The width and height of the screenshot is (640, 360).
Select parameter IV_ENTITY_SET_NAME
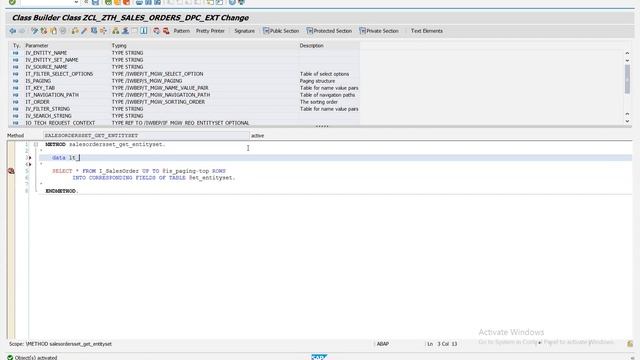[x=52, y=60]
